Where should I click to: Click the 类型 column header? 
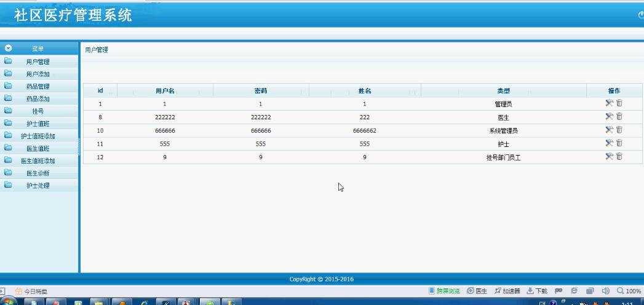tap(504, 91)
